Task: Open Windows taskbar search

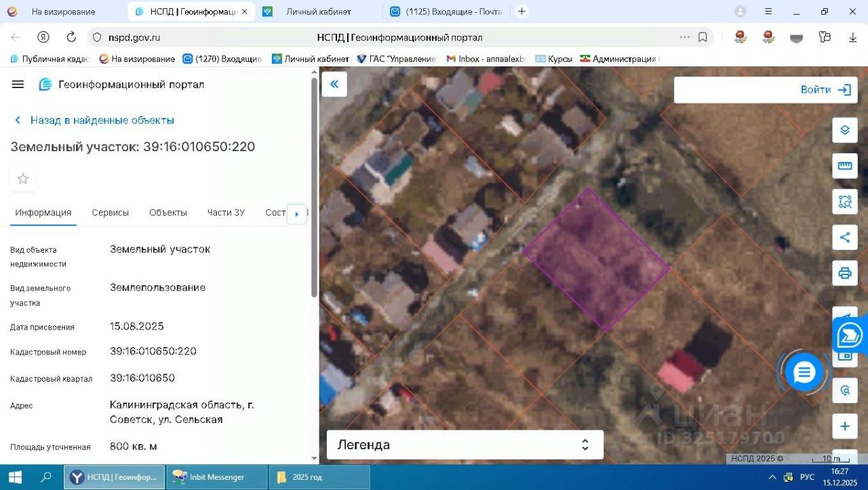Action: click(x=46, y=477)
